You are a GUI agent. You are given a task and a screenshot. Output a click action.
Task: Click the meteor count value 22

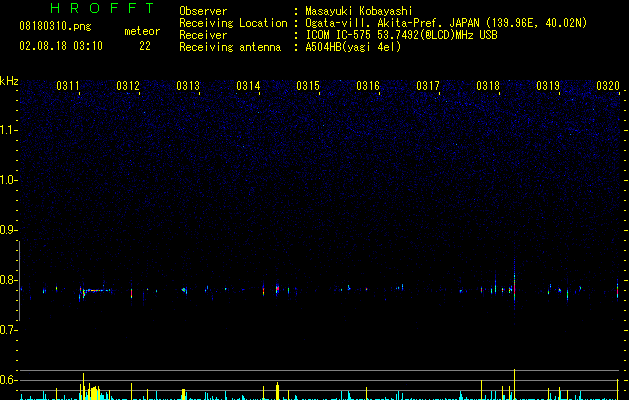(145, 46)
